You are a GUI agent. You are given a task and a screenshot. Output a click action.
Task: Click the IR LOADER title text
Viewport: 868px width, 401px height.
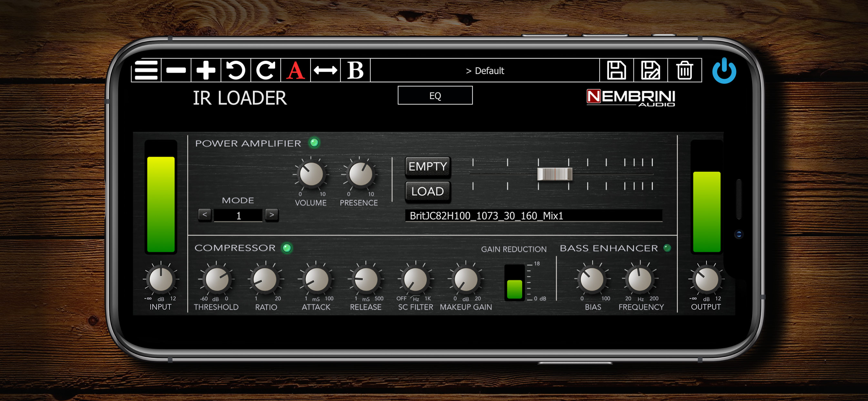click(x=240, y=98)
